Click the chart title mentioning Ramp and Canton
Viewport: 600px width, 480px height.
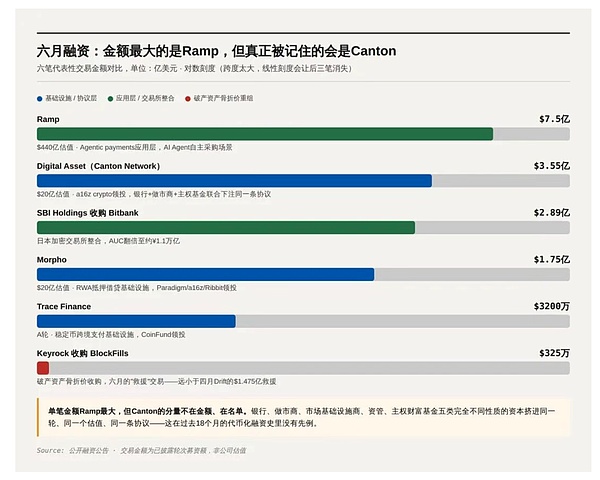pyautogui.click(x=217, y=51)
